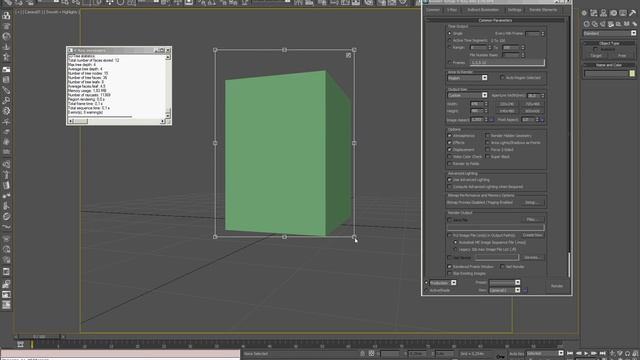Image resolution: width=640 pixels, height=360 pixels.
Task: Step to the next frame
Action: pos(594,353)
